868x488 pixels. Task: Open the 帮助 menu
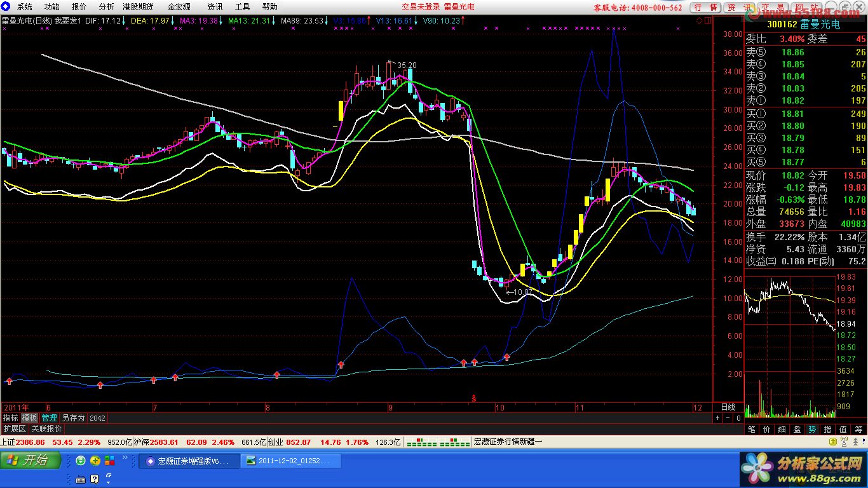(x=269, y=7)
